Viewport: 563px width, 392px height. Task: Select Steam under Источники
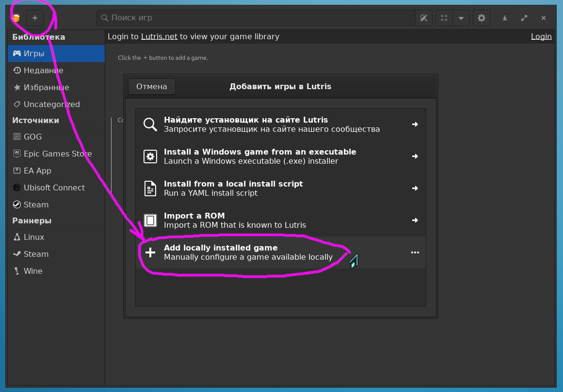pos(56,204)
